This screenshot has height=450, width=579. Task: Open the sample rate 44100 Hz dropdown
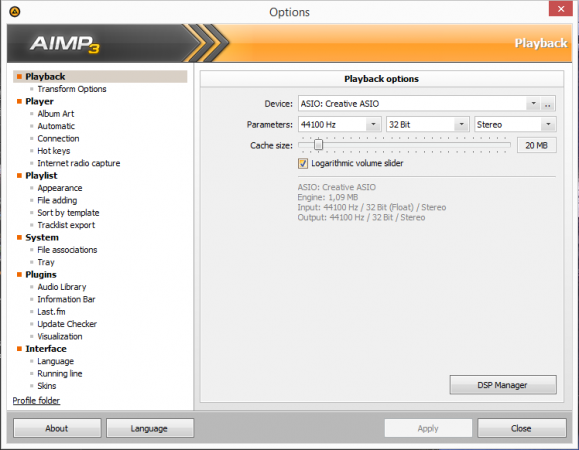point(373,125)
